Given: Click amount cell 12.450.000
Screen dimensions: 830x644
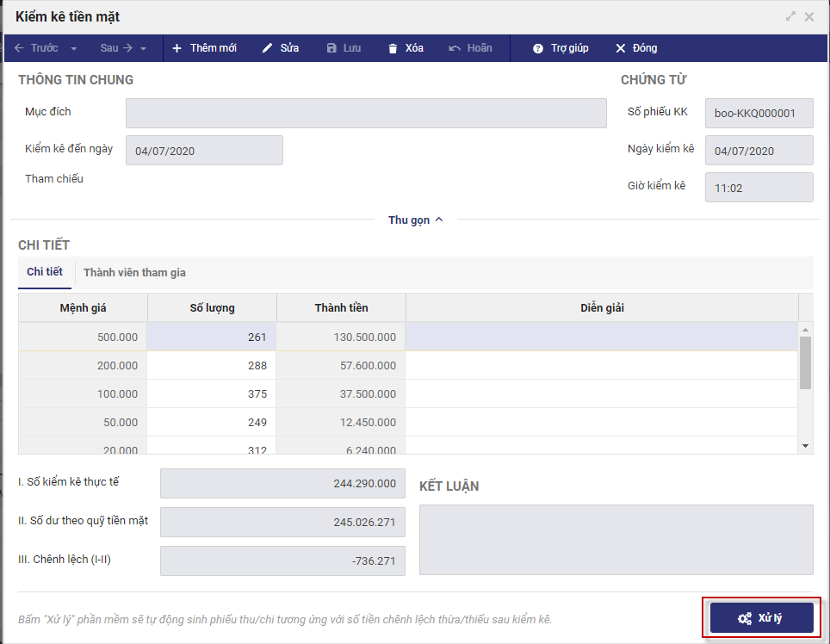Looking at the screenshot, I should [x=341, y=422].
